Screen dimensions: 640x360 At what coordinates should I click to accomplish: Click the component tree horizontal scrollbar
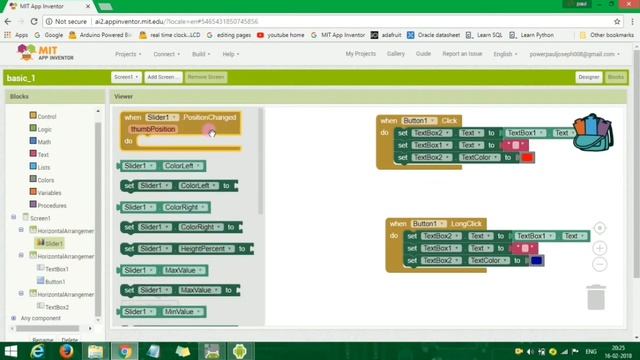47,328
